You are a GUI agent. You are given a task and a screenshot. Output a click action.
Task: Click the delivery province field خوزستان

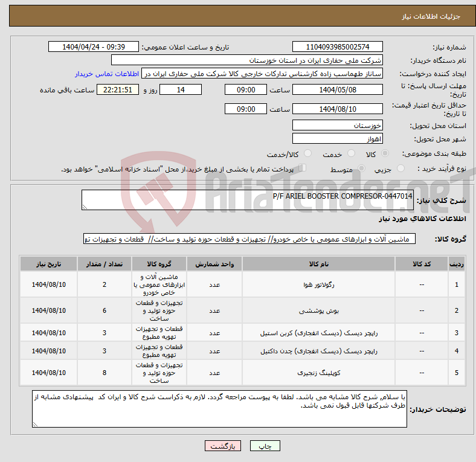tap(337, 126)
